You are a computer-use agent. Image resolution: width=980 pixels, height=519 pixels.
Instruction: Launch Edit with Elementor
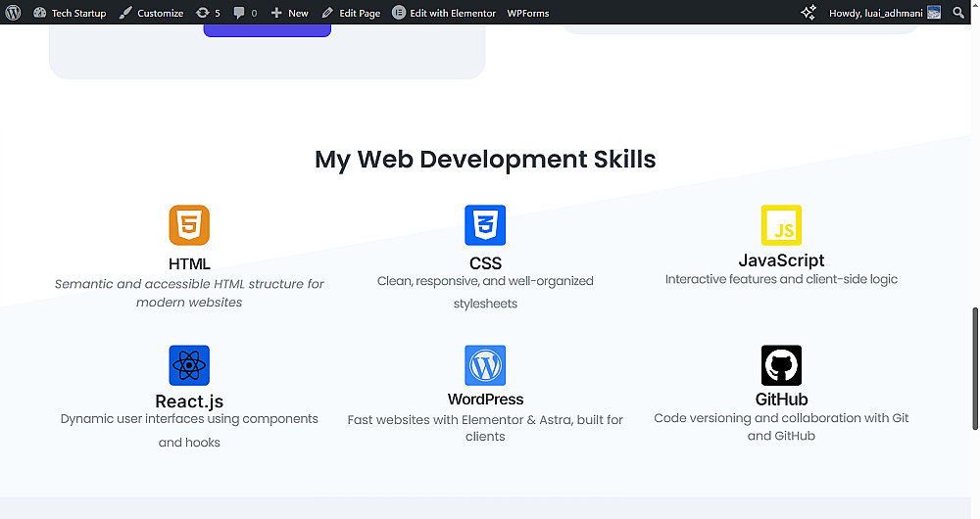(x=444, y=13)
